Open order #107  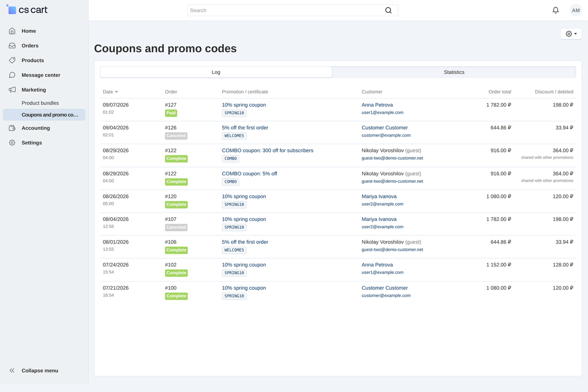coord(171,219)
